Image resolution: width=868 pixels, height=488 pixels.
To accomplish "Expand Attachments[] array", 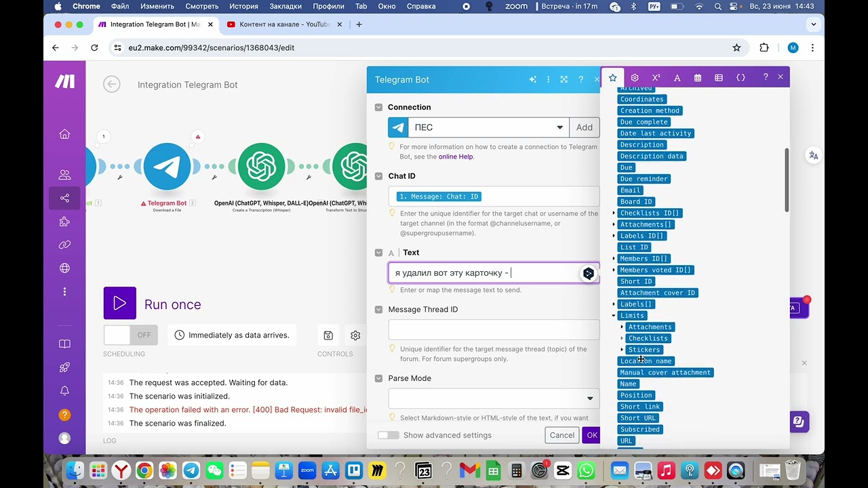I will (x=614, y=224).
